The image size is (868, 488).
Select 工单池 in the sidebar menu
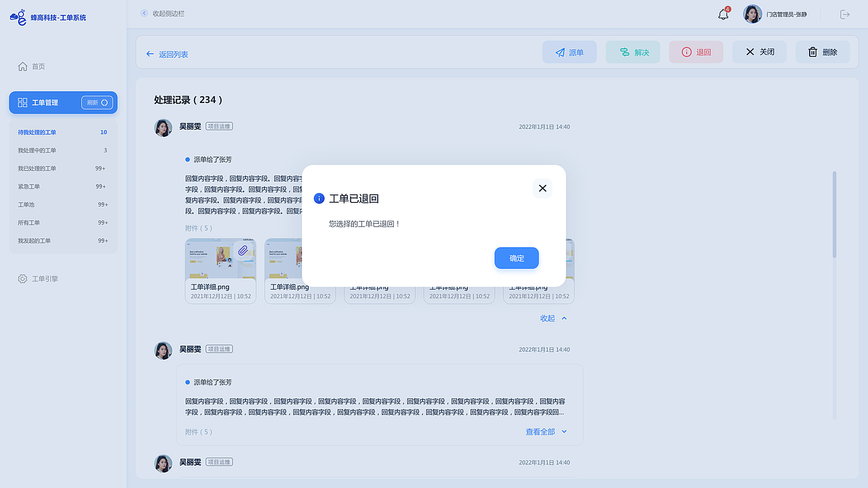(28, 204)
